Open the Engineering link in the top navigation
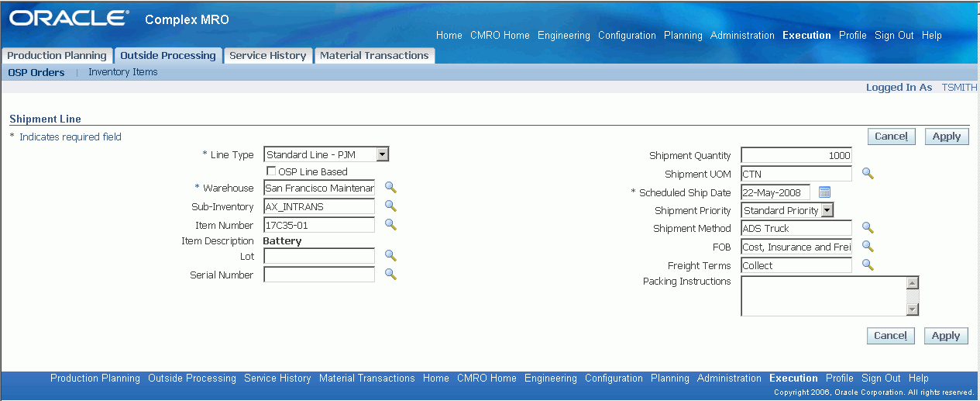The width and height of the screenshot is (980, 401). [564, 35]
